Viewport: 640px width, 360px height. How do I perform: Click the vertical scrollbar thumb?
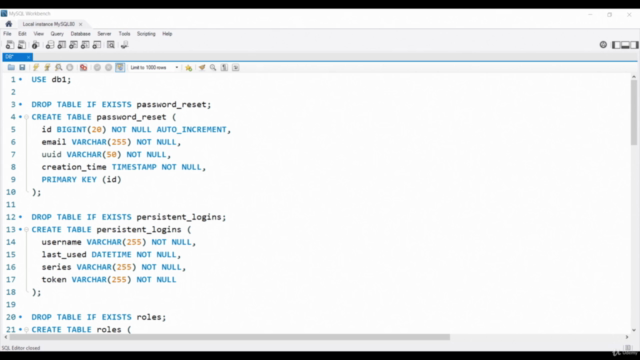pyautogui.click(x=633, y=112)
